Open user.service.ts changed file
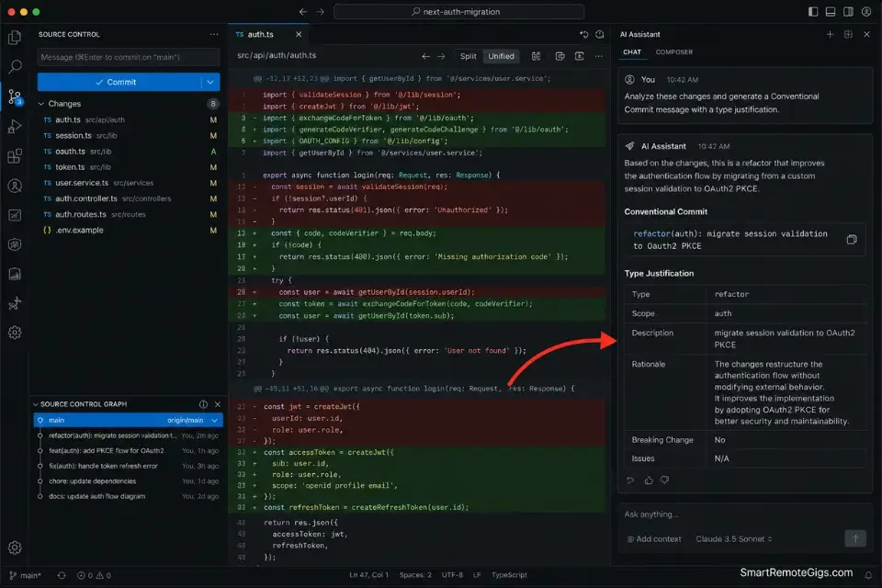This screenshot has height=588, width=882. click(x=129, y=183)
